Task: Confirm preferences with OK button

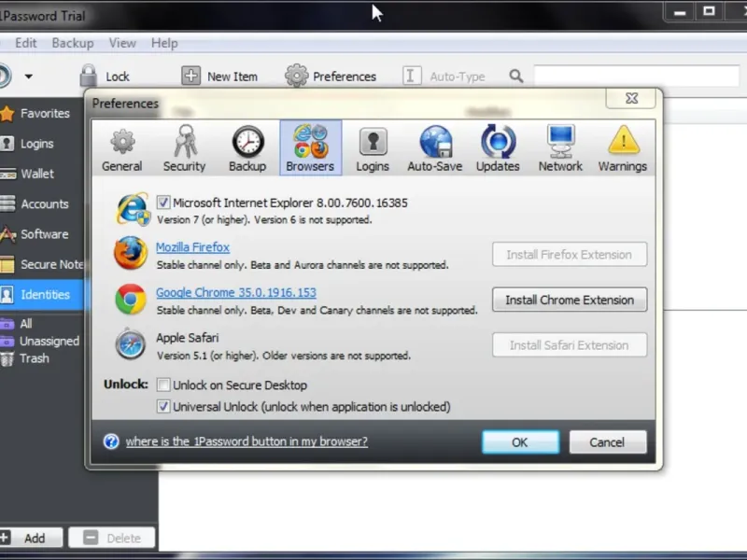Action: tap(520, 442)
